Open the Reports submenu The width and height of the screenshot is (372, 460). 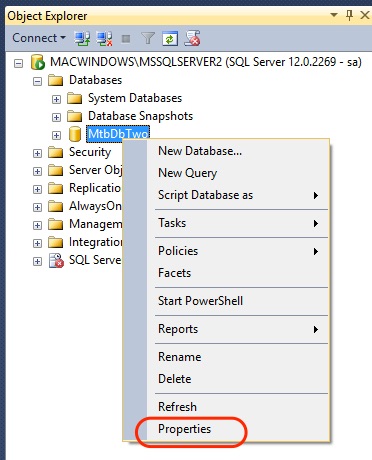tap(238, 329)
